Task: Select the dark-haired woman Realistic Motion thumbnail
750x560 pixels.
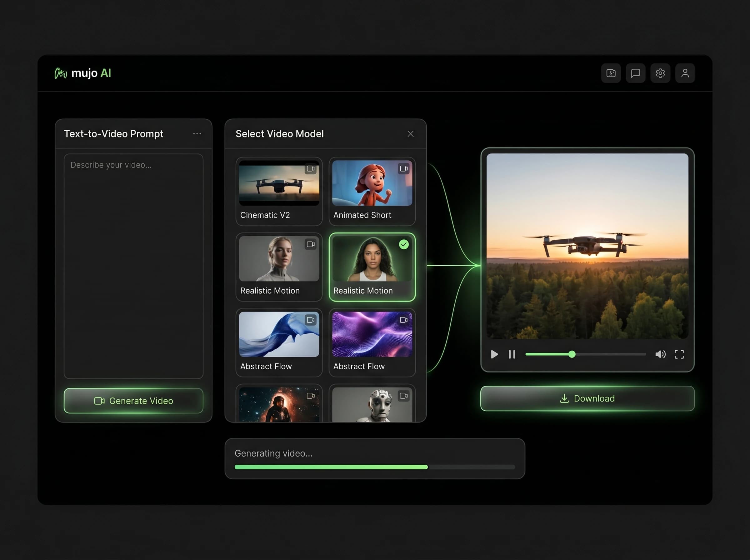Action: click(x=372, y=259)
